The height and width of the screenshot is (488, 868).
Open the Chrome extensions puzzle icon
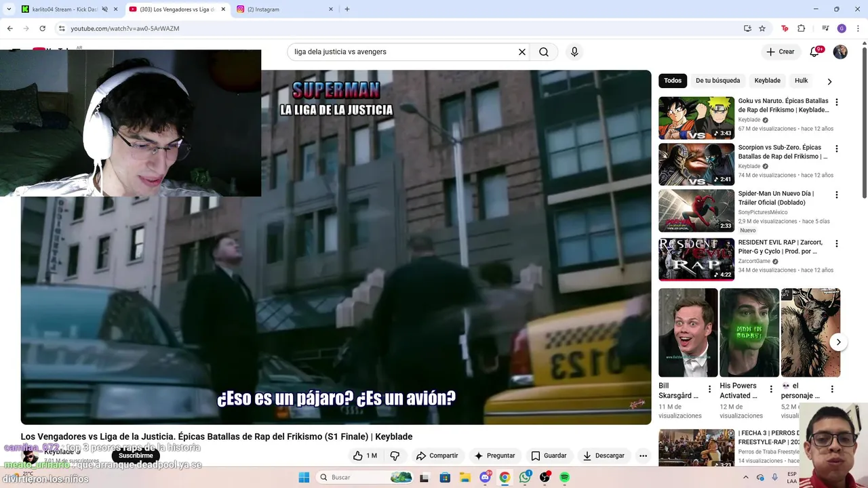(802, 28)
